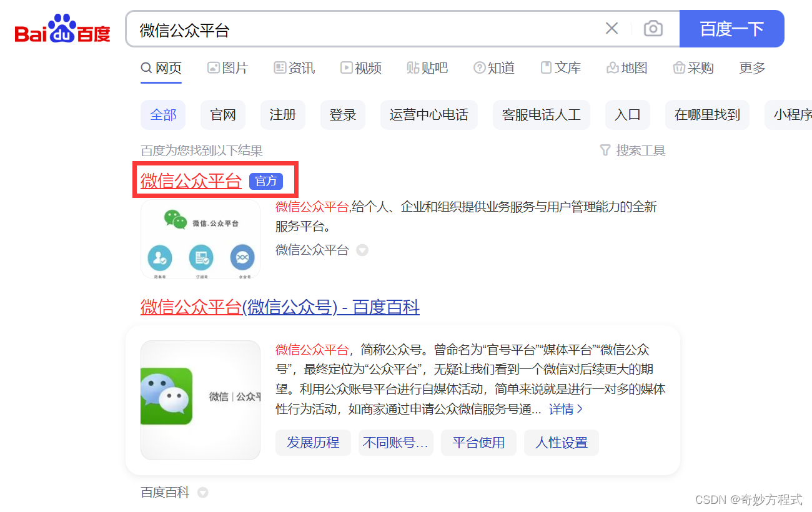Go to the 知道 tab
The image size is (812, 512).
point(494,68)
